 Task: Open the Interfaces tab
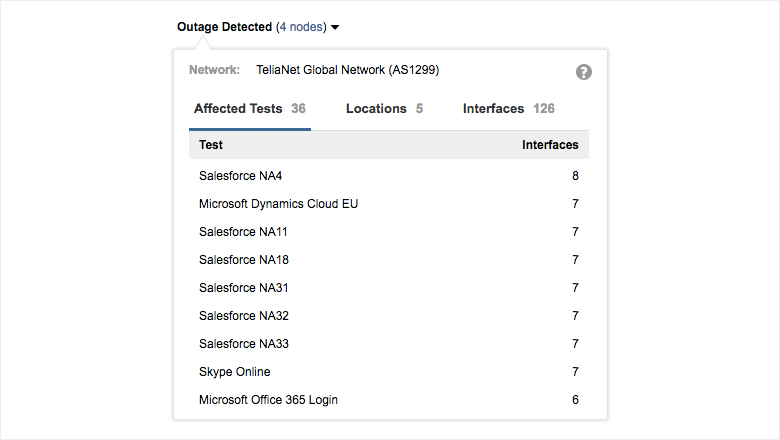click(x=508, y=109)
